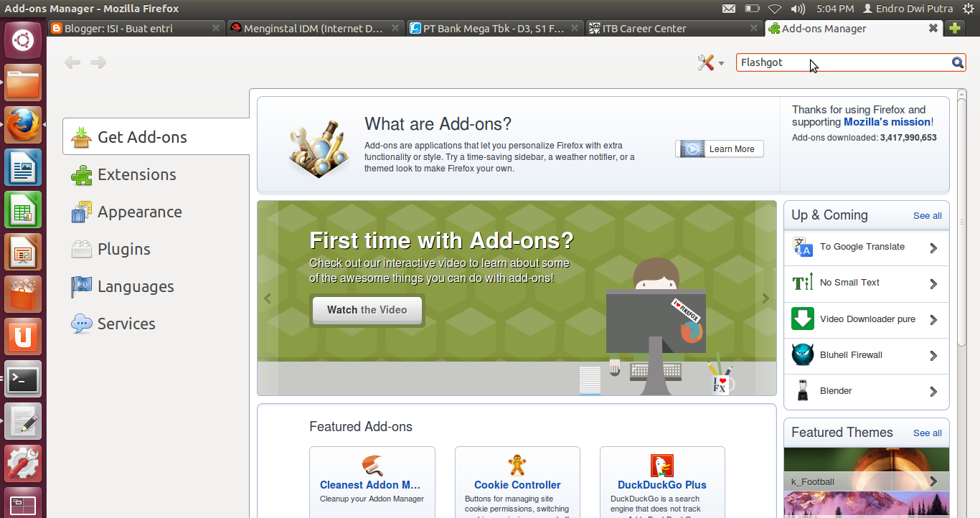Viewport: 980px width, 518px height.
Task: Open See all link for Up & Coming
Action: pyautogui.click(x=927, y=216)
